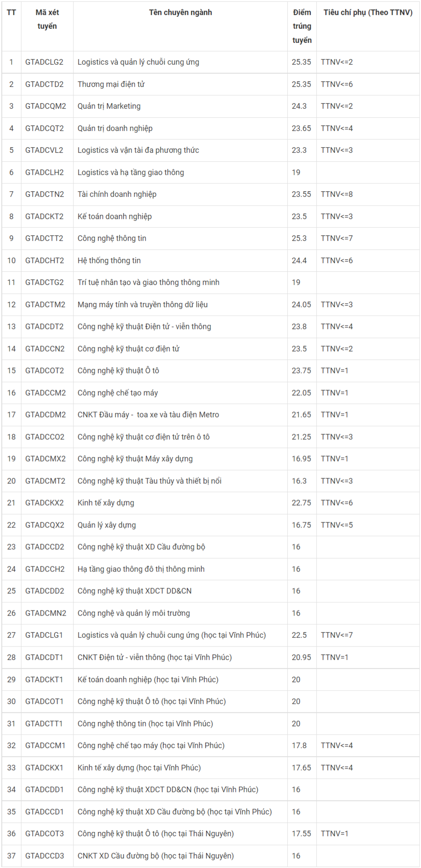Click the "Thương mại điện tử" major name
The image size is (421, 868).
click(x=111, y=84)
